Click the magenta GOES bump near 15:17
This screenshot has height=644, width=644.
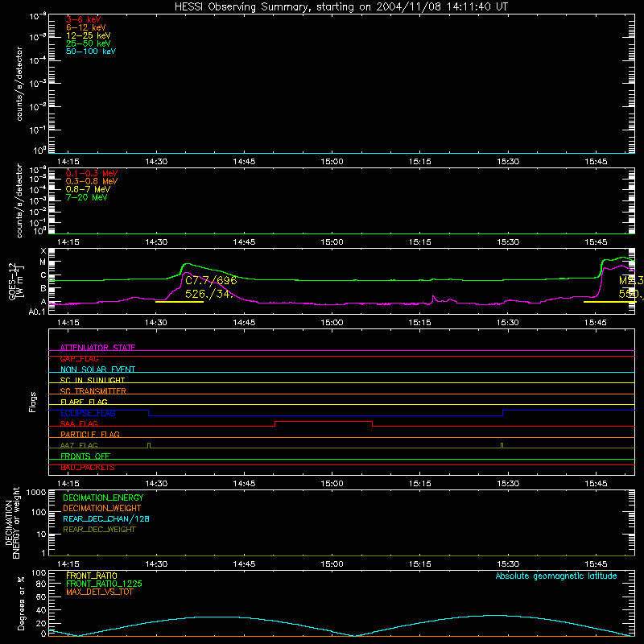(x=433, y=296)
